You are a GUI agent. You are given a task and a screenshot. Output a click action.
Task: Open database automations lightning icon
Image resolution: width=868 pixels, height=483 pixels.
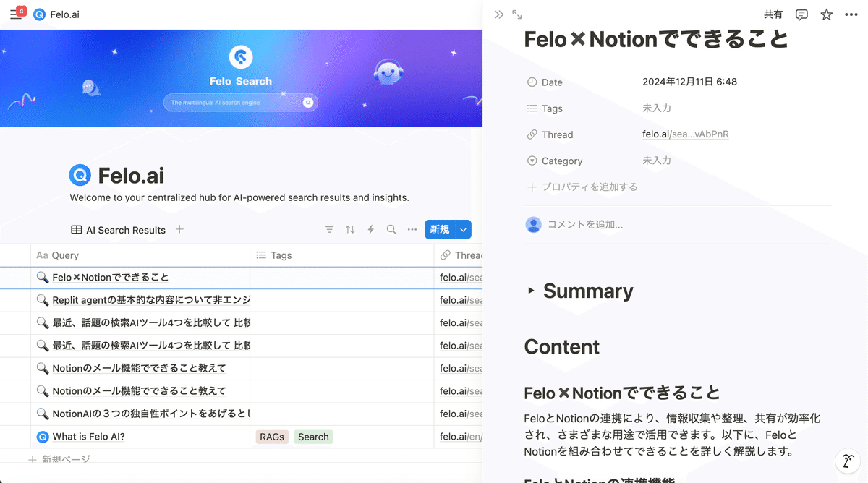[x=371, y=230]
